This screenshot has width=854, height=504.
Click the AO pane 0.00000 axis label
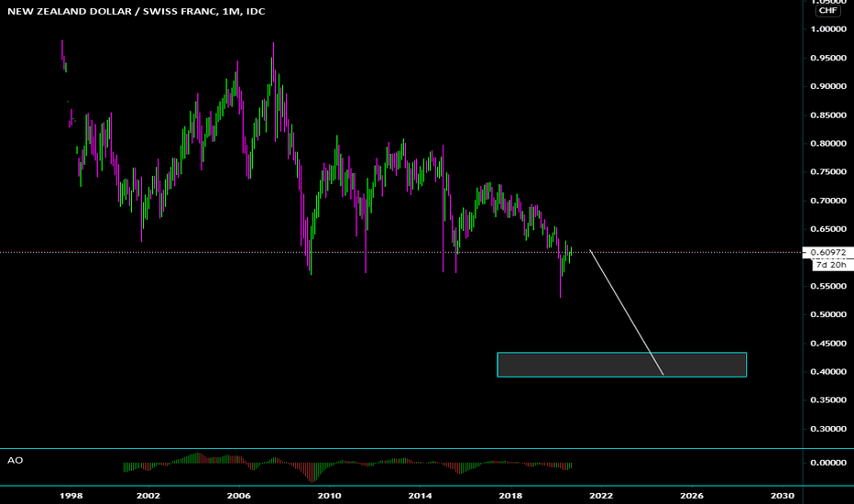click(x=827, y=463)
